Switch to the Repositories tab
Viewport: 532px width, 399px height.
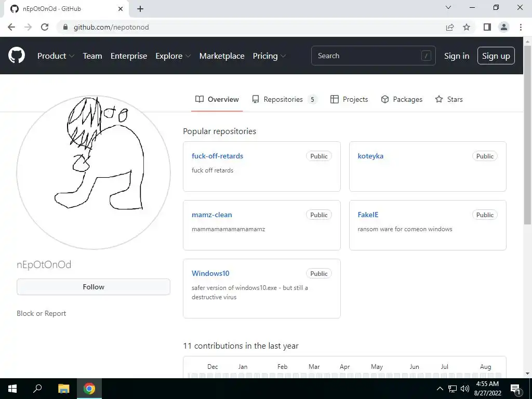pos(284,99)
